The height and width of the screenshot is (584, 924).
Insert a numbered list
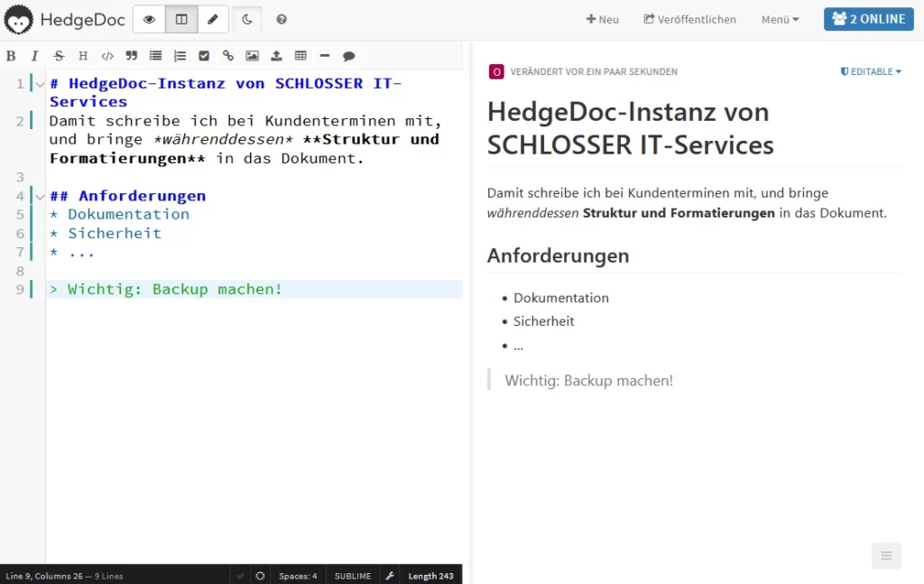(x=180, y=56)
